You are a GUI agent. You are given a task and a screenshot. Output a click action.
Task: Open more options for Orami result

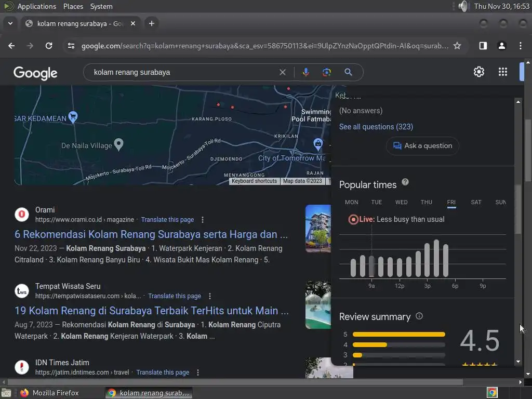(x=203, y=220)
